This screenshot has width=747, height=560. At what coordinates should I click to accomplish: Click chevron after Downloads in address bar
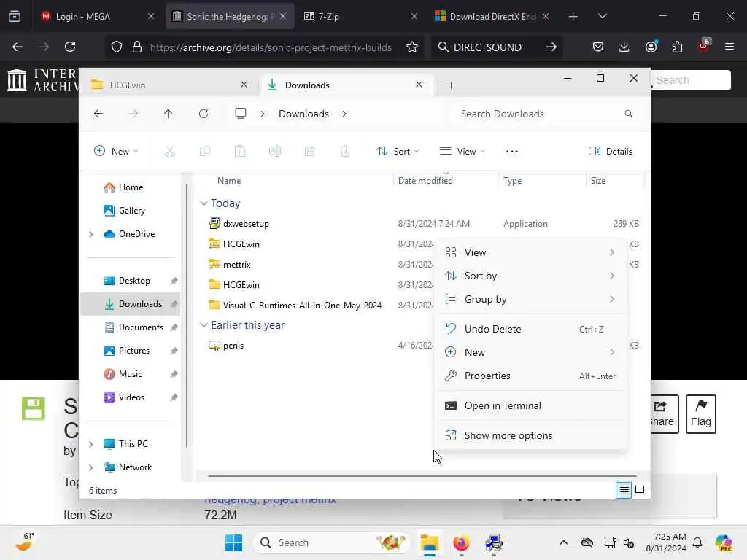[x=344, y=114]
